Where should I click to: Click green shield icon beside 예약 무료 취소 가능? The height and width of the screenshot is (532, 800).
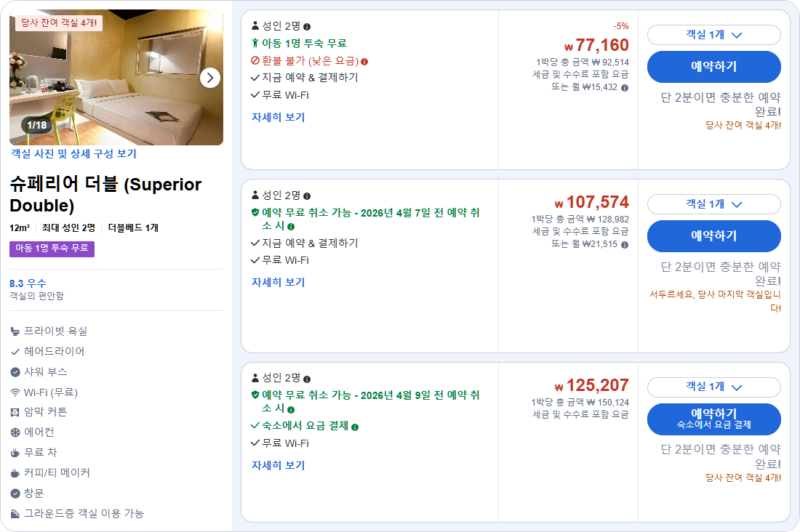coord(256,211)
